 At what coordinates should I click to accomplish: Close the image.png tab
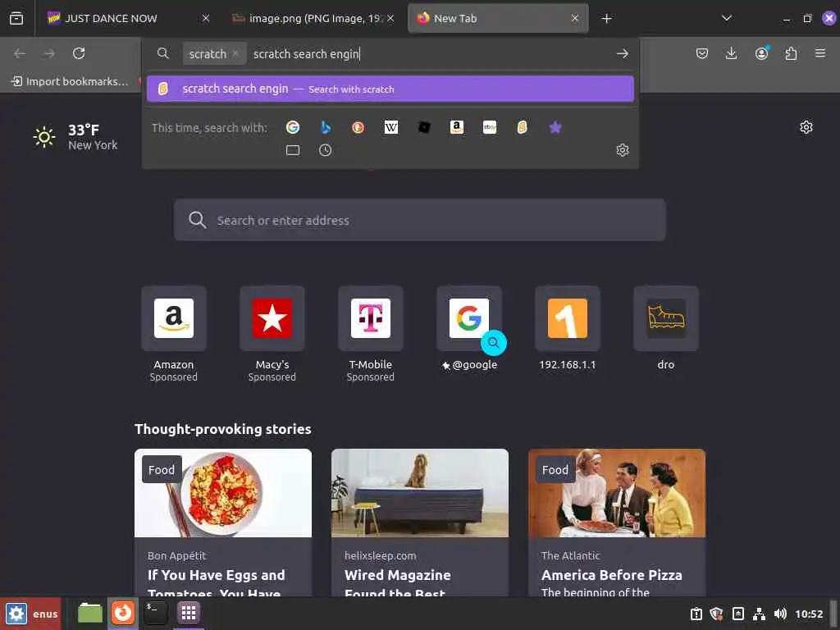(x=390, y=18)
